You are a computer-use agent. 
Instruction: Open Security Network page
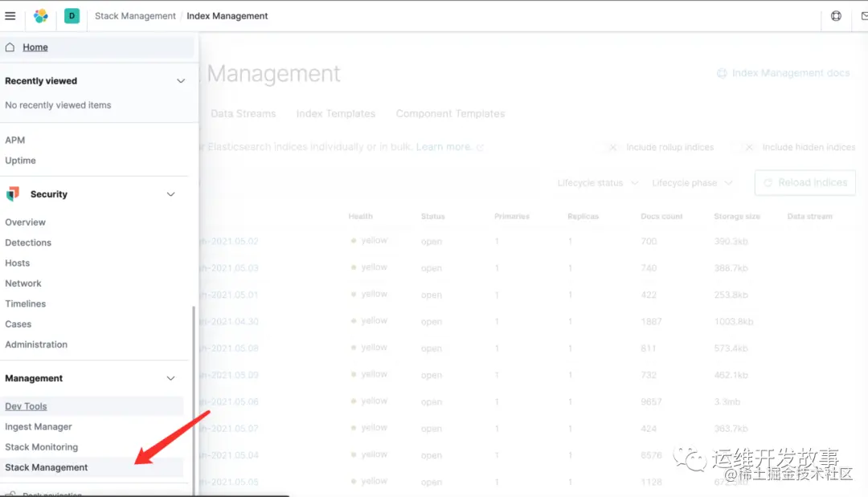pos(23,283)
